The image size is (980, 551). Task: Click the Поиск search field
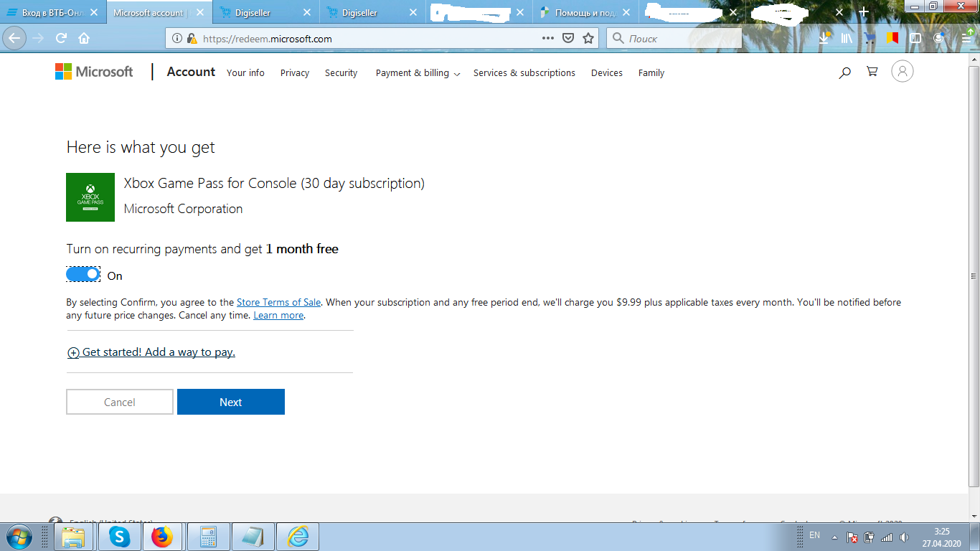pyautogui.click(x=674, y=39)
